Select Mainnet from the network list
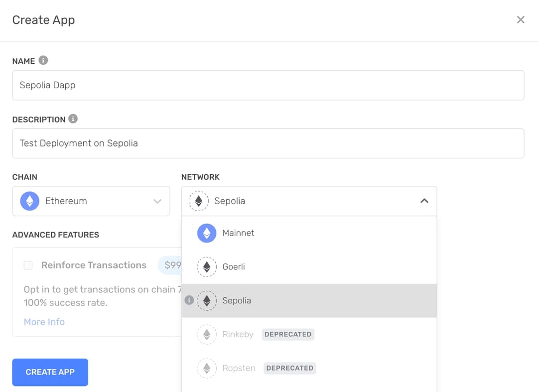 tap(239, 233)
